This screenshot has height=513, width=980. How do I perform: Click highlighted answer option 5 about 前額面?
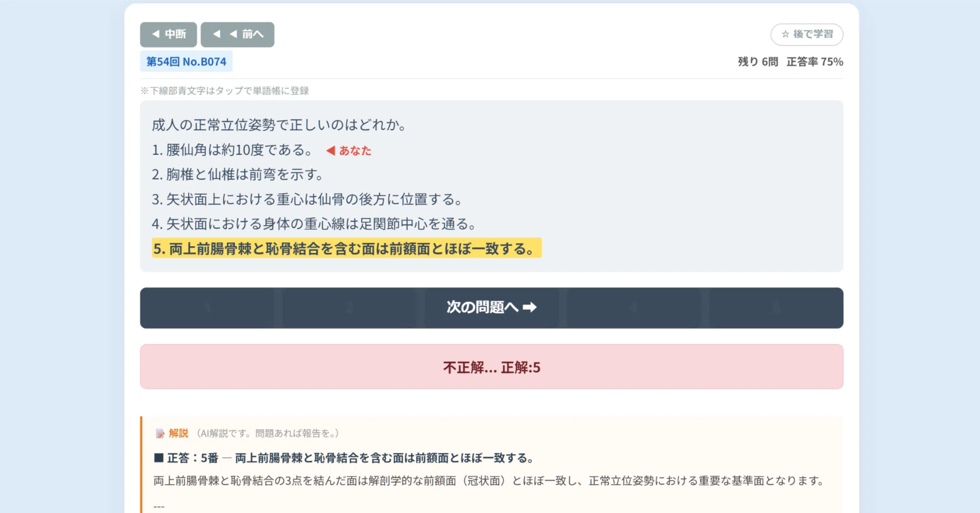(x=347, y=248)
